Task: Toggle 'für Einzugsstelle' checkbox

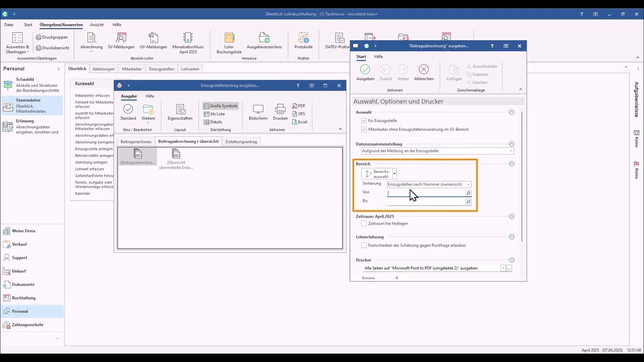Action: (364, 121)
